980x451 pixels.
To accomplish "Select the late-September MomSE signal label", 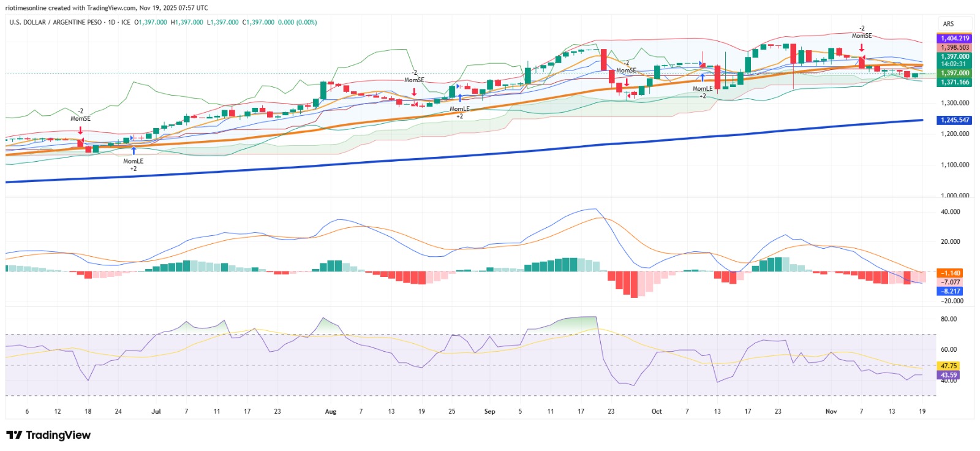I will click(x=626, y=67).
